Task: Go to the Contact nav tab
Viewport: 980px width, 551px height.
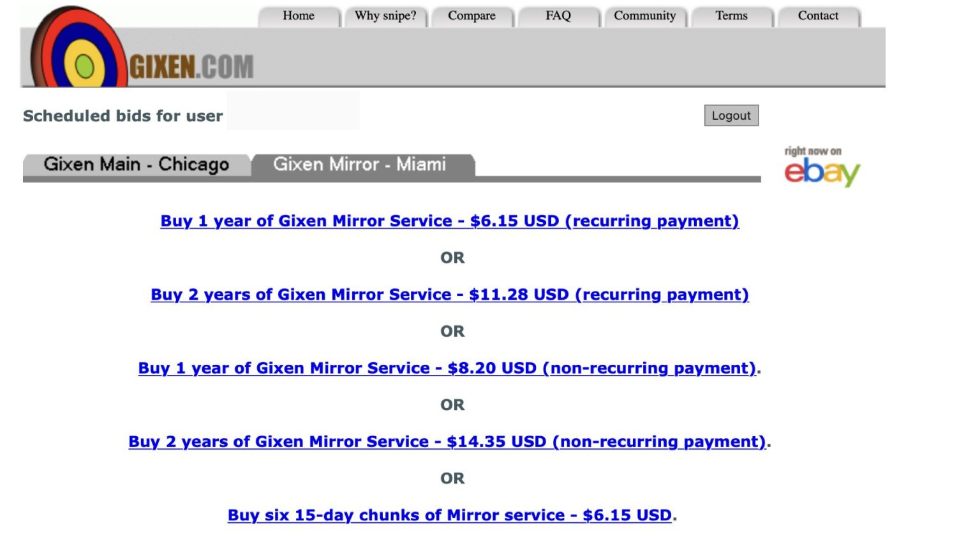Action: (818, 16)
